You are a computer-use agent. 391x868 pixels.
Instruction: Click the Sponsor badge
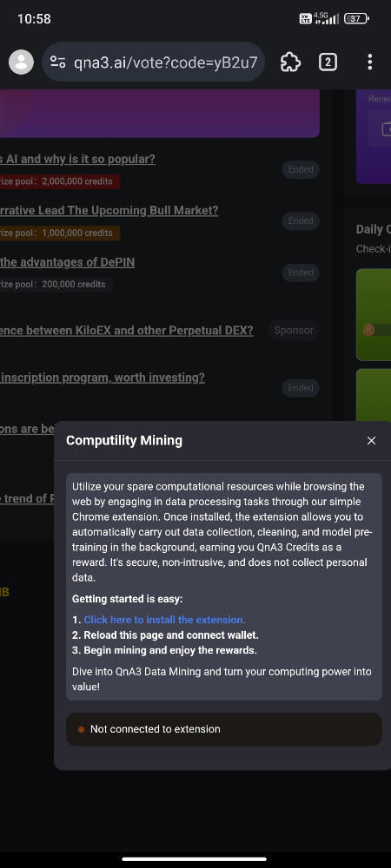[294, 331]
